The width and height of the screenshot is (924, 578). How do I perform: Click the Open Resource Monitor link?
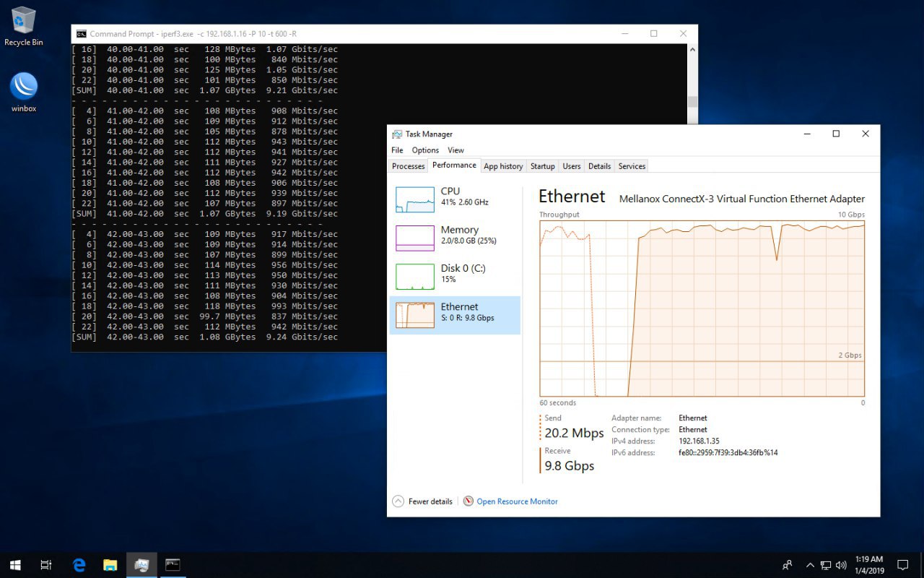pyautogui.click(x=517, y=501)
